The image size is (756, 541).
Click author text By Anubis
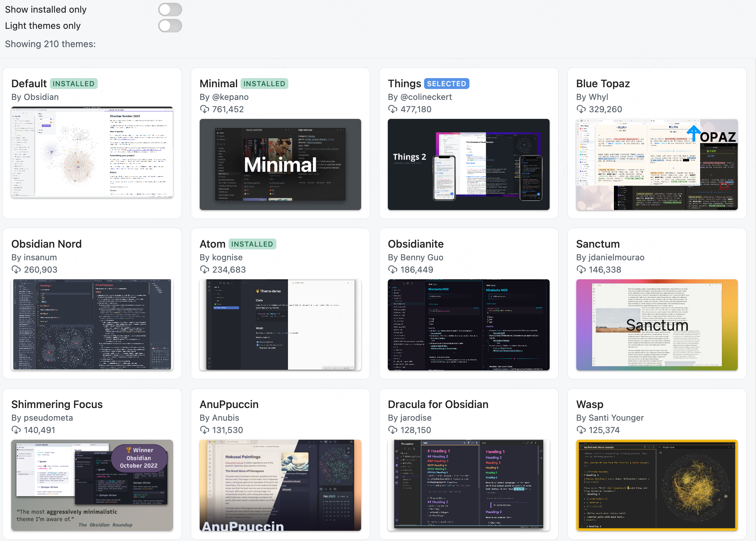219,418
